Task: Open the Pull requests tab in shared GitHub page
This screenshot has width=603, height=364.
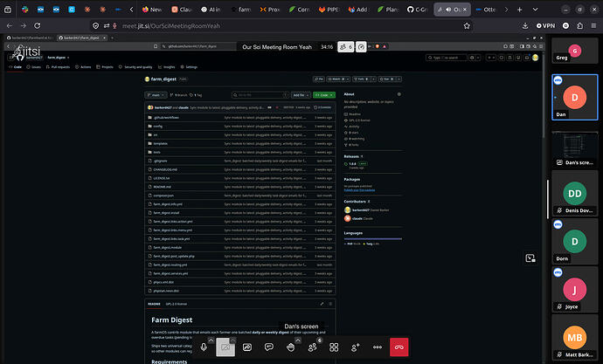Action: point(58,67)
